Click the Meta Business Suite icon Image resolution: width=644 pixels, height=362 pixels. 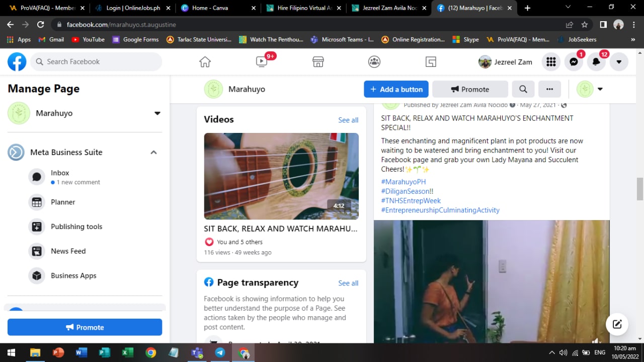coord(16,152)
